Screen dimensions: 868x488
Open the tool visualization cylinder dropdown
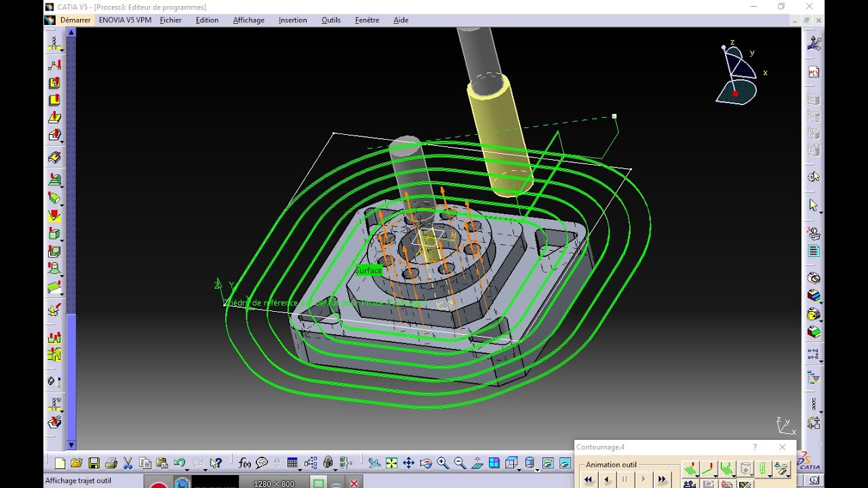coord(746,469)
